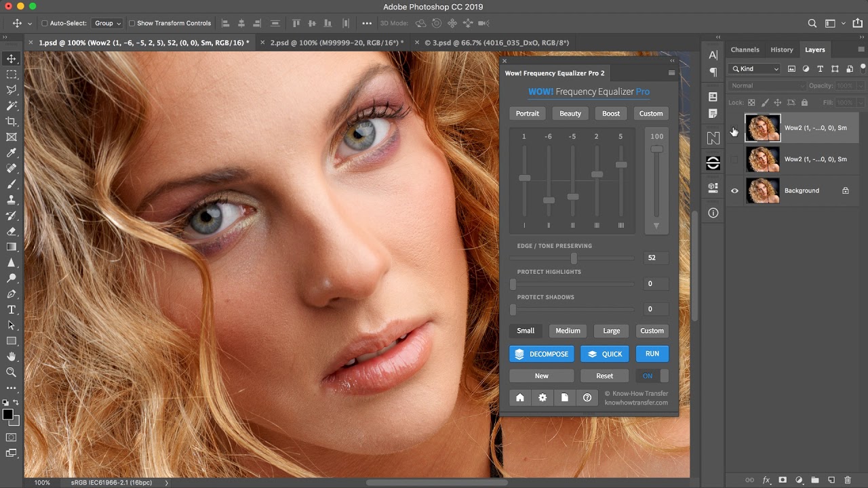Toggle the layer filter on/off switch
The image size is (868, 488).
[863, 68]
